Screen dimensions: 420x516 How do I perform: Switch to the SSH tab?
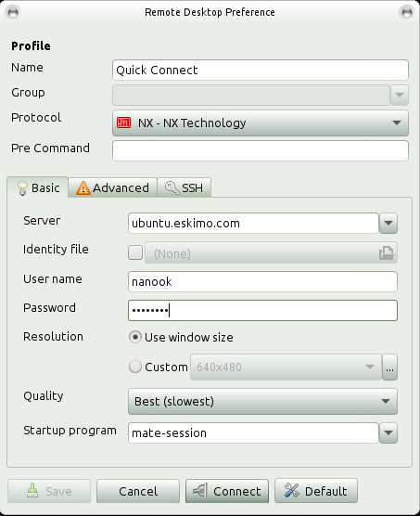pyautogui.click(x=184, y=187)
